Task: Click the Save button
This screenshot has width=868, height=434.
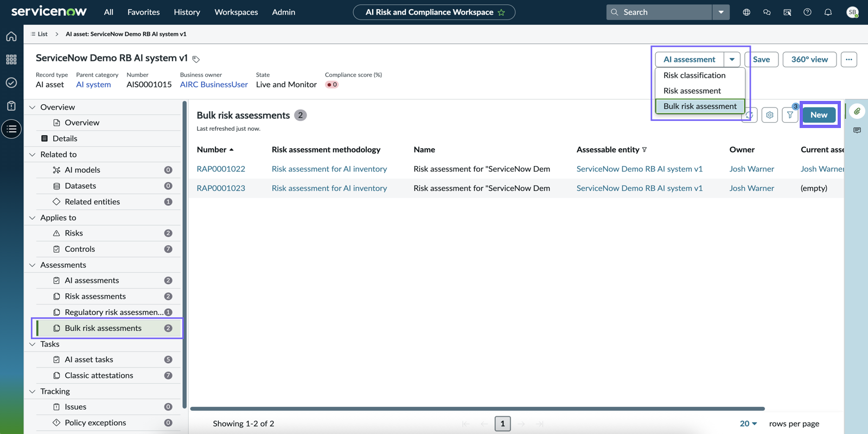Action: pos(761,59)
